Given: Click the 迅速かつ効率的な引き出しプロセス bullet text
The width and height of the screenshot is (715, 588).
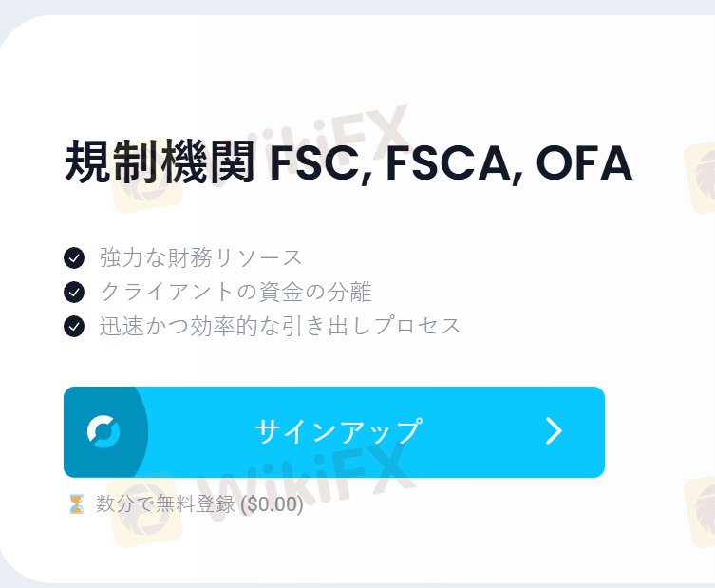Looking at the screenshot, I should tap(280, 326).
